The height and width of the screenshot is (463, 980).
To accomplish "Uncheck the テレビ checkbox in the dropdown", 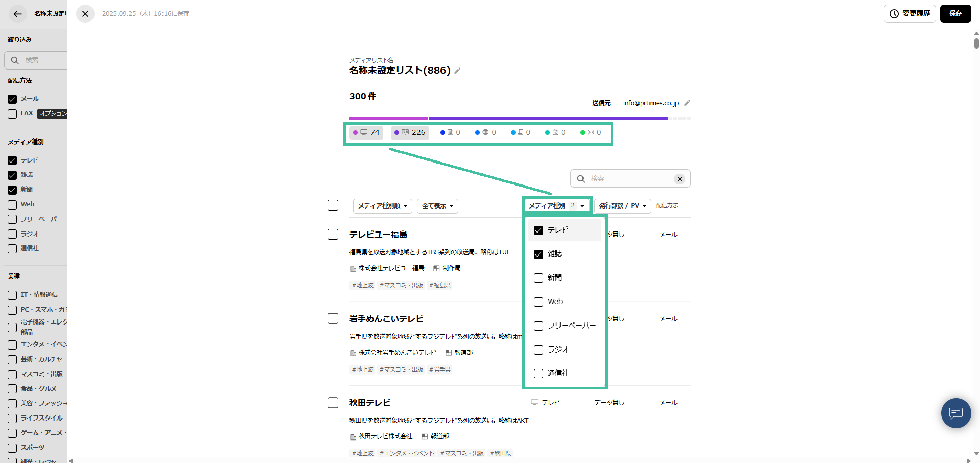I will click(x=538, y=230).
